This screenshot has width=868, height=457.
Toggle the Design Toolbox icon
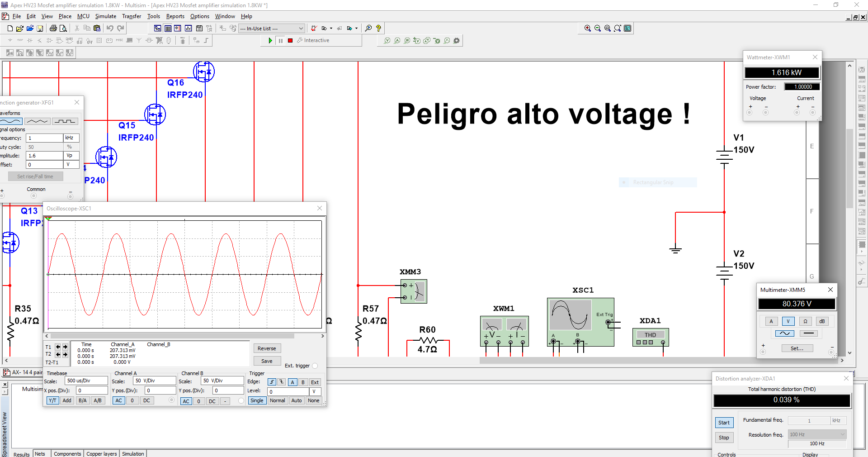click(x=157, y=28)
